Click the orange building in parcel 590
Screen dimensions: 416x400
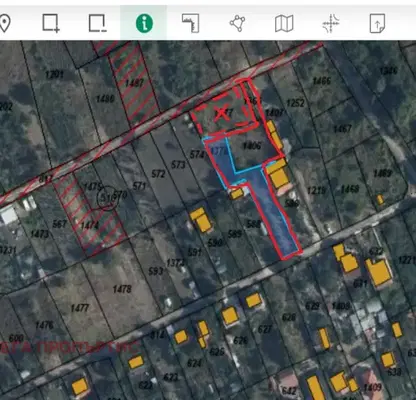click(201, 220)
